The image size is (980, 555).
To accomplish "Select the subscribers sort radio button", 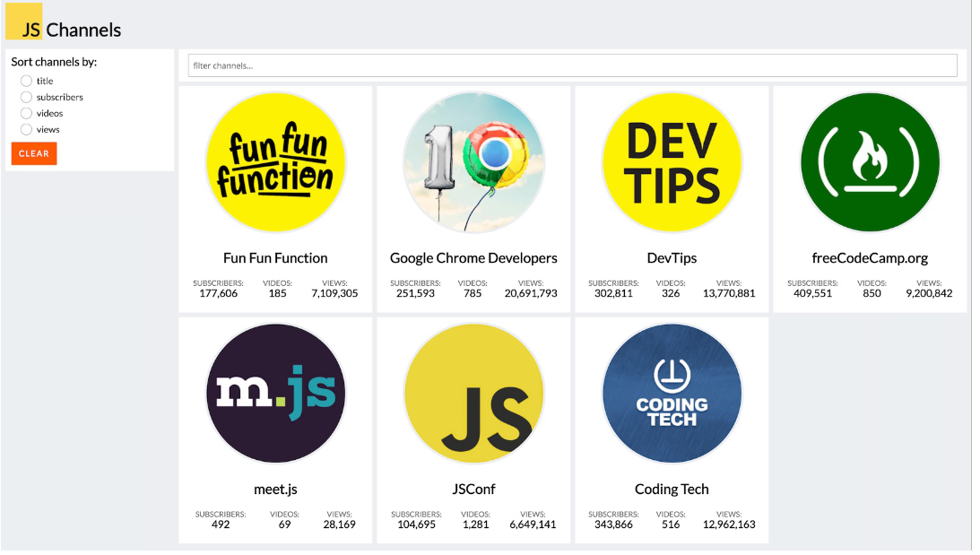I will (x=26, y=97).
